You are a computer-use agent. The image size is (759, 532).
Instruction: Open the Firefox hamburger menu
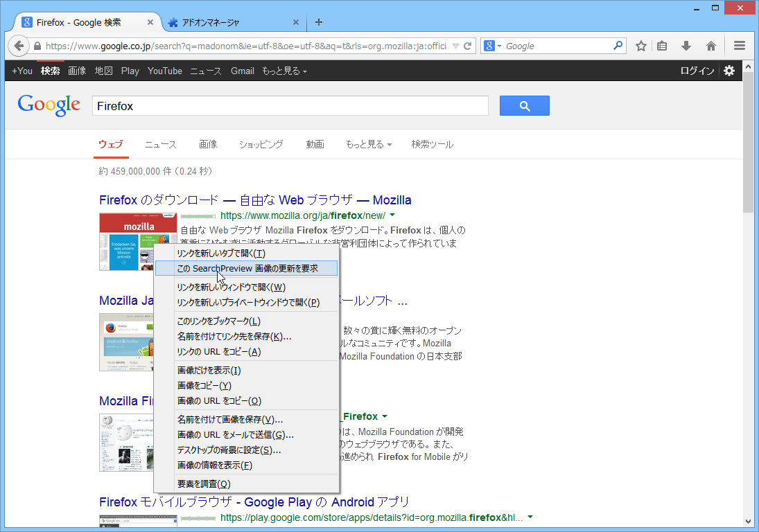739,45
